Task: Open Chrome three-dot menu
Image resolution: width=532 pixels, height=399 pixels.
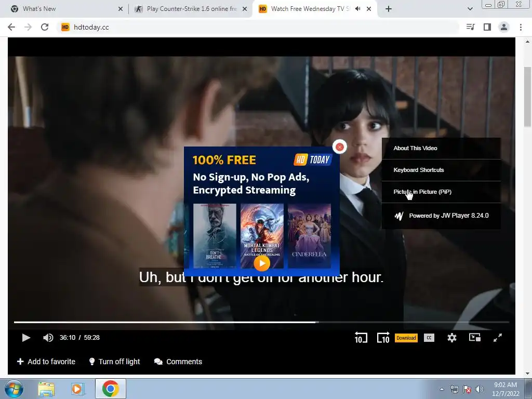Action: tap(521, 27)
